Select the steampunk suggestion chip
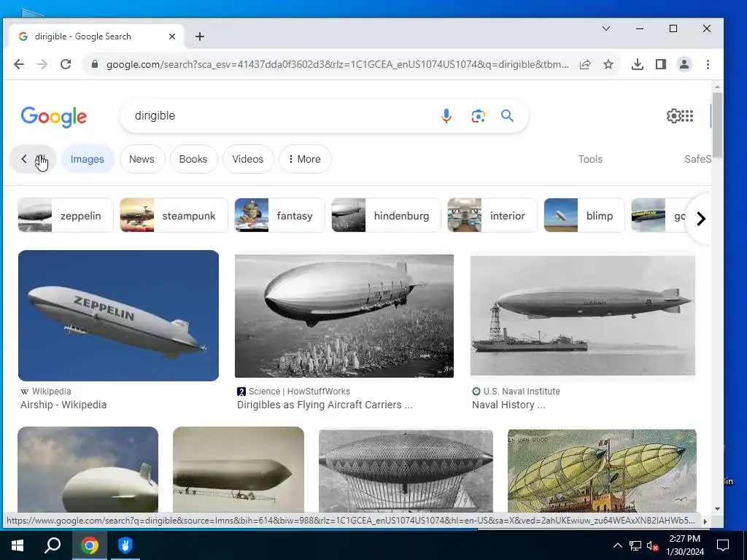This screenshot has width=747, height=560. pyautogui.click(x=174, y=215)
